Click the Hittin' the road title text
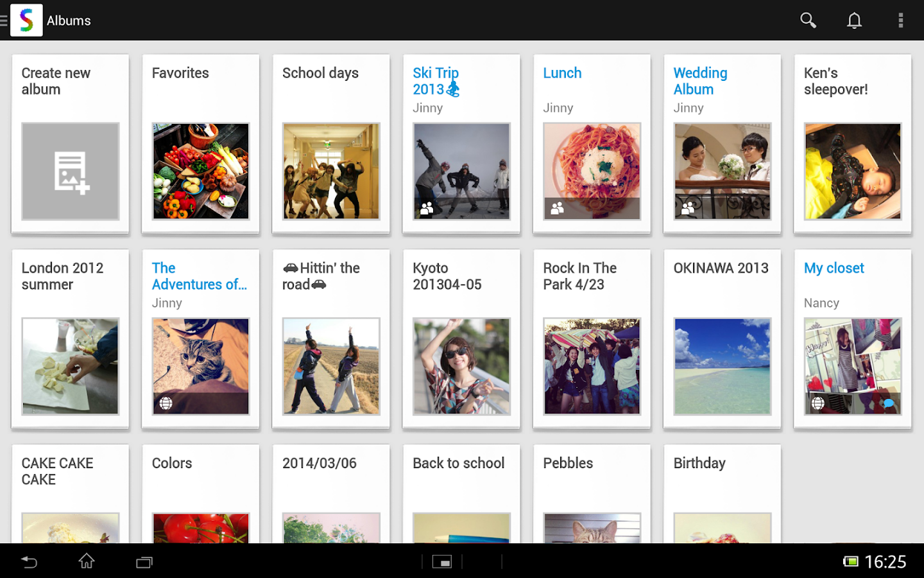 pyautogui.click(x=321, y=276)
